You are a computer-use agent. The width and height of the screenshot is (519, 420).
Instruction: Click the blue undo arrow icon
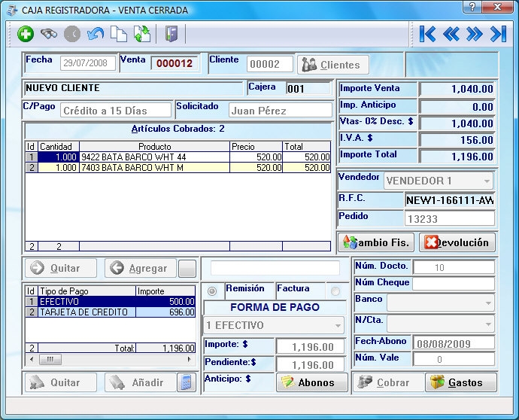96,34
